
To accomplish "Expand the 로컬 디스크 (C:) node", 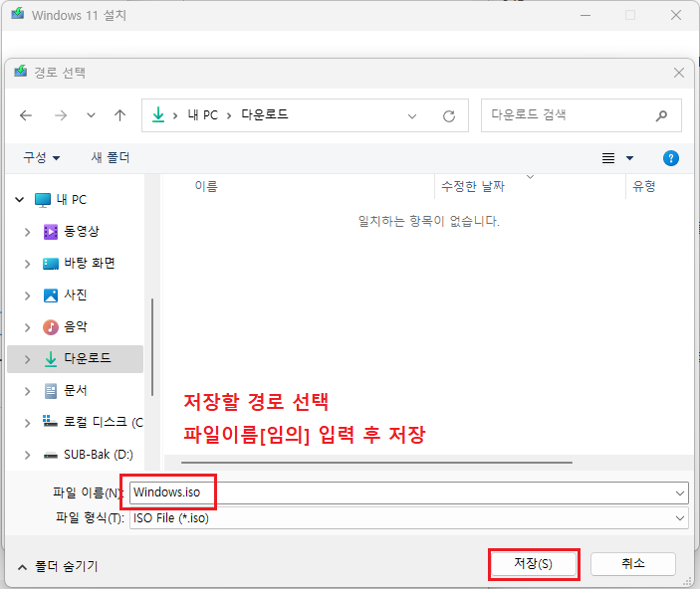I will (x=27, y=423).
